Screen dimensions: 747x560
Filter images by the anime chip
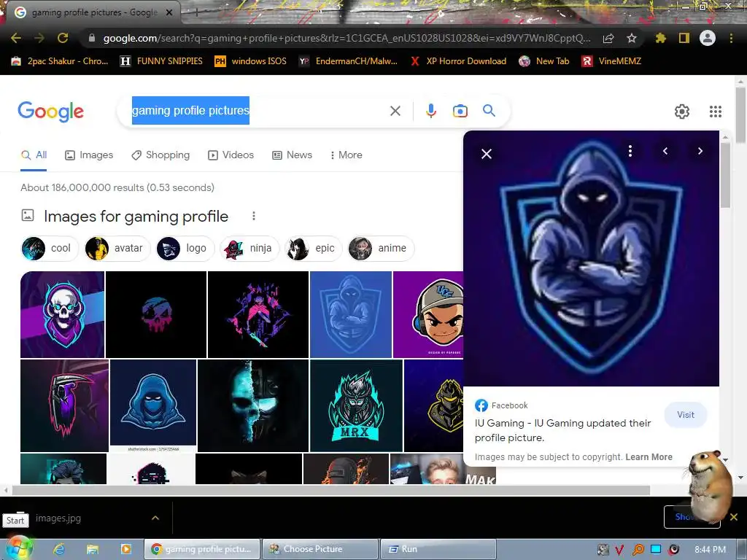(x=381, y=248)
